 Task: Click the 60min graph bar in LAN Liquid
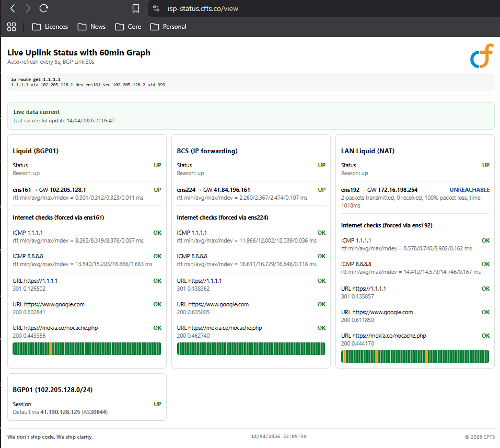pyautogui.click(x=415, y=357)
